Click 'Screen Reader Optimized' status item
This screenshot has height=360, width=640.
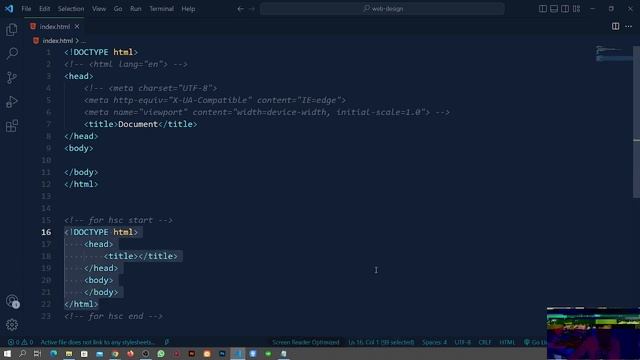tap(306, 342)
